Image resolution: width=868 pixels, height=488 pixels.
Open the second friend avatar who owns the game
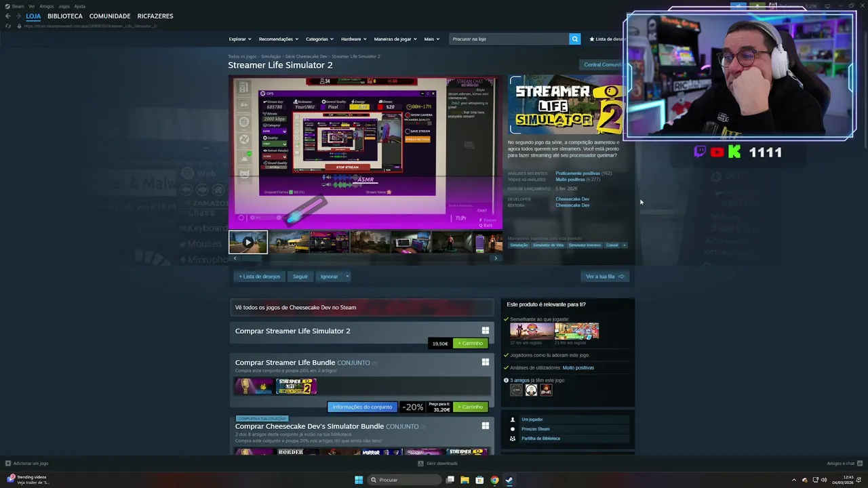531,390
